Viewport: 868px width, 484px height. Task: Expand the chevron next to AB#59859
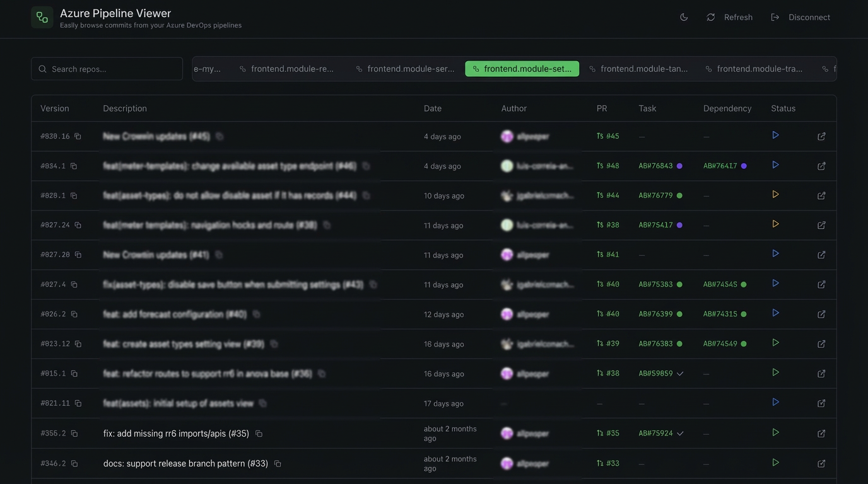point(679,373)
